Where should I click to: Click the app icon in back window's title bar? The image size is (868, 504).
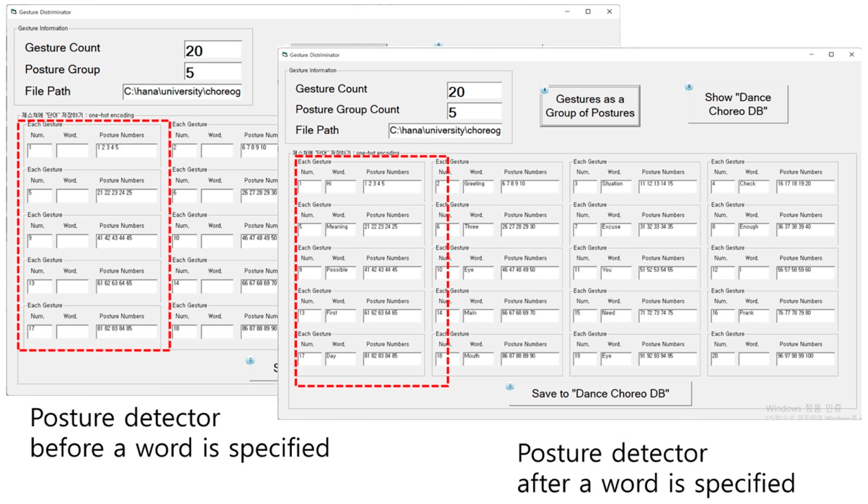point(14,12)
